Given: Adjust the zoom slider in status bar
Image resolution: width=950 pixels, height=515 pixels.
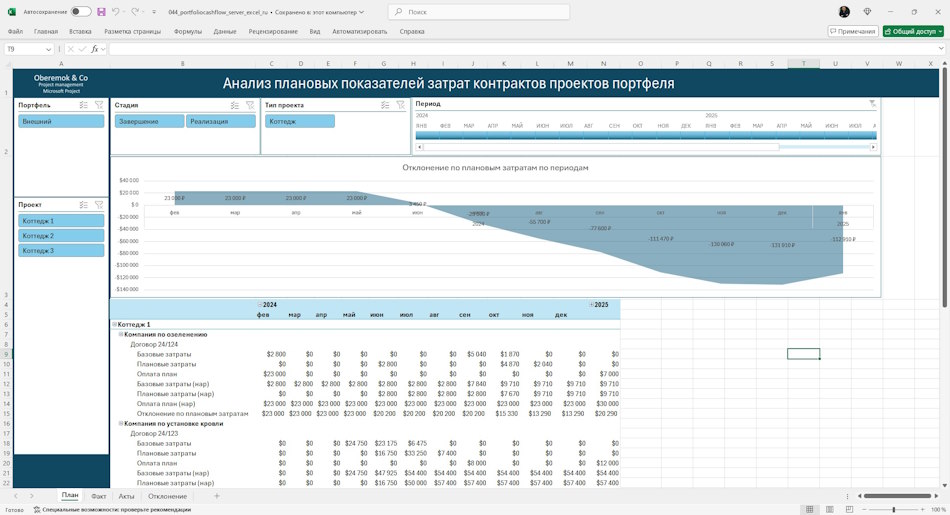Looking at the screenshot, I should pyautogui.click(x=894, y=510).
